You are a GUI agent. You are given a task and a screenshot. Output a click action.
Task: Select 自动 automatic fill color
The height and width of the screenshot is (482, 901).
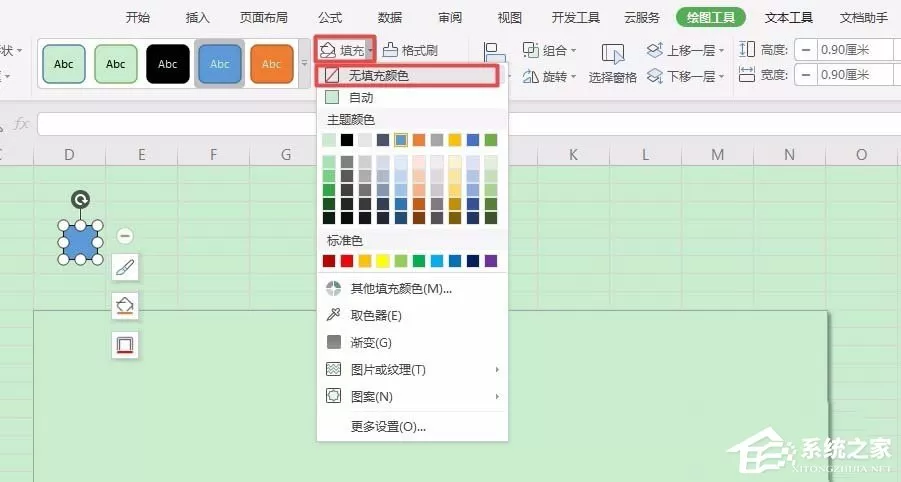click(x=412, y=98)
